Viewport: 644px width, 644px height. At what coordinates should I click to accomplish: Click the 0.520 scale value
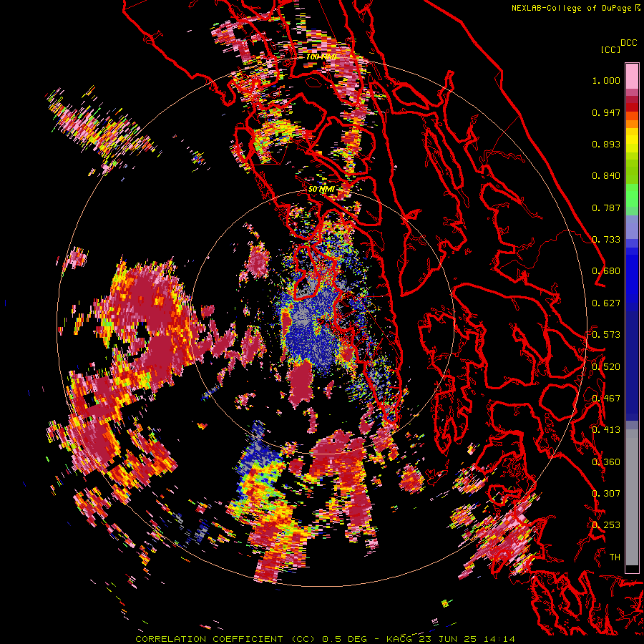point(606,367)
